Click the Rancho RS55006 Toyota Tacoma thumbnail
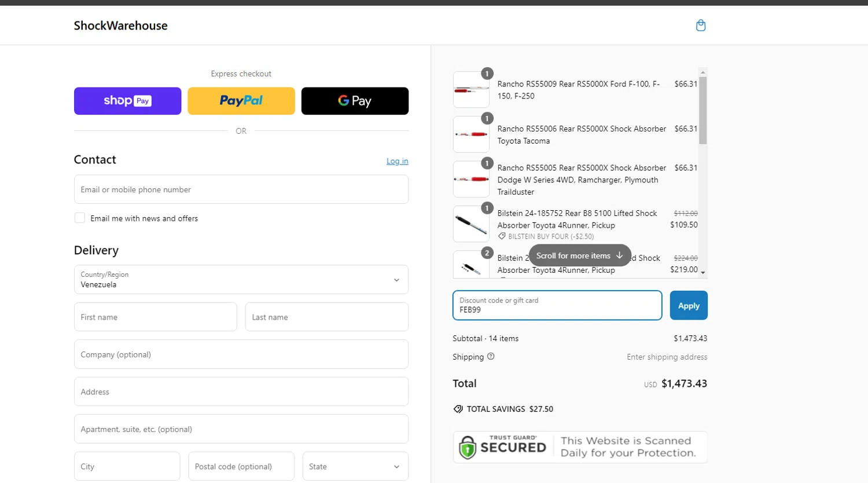Viewport: 868px width, 483px height. [x=471, y=134]
